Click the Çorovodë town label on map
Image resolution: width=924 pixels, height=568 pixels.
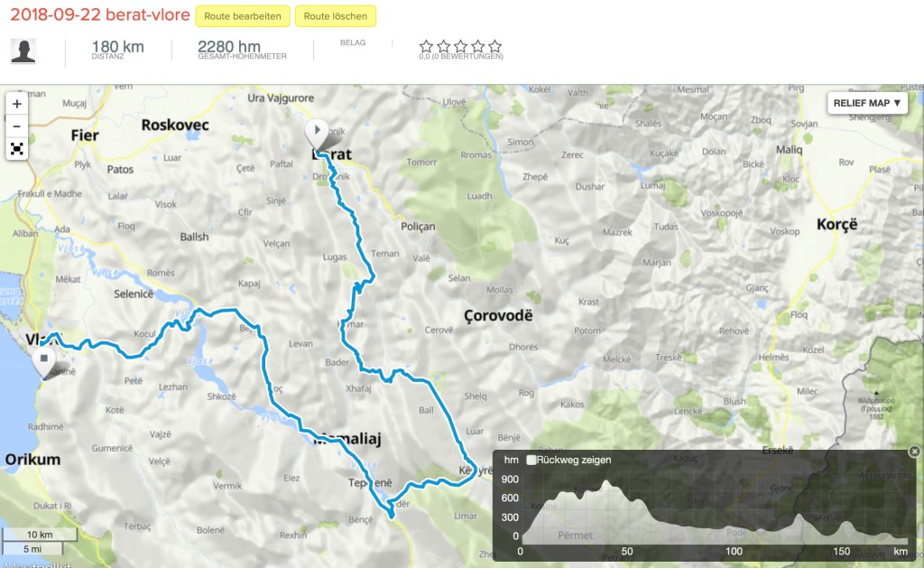point(499,315)
